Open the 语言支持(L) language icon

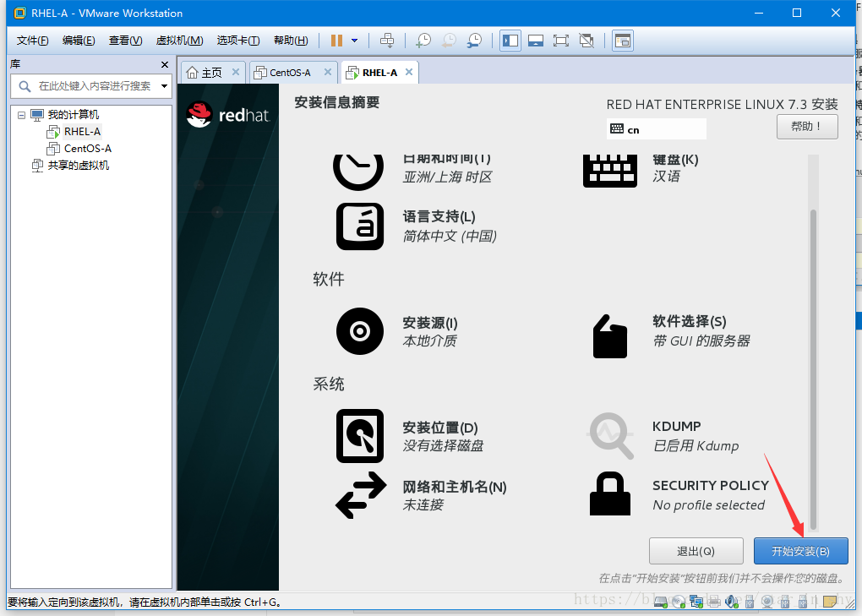tap(360, 226)
